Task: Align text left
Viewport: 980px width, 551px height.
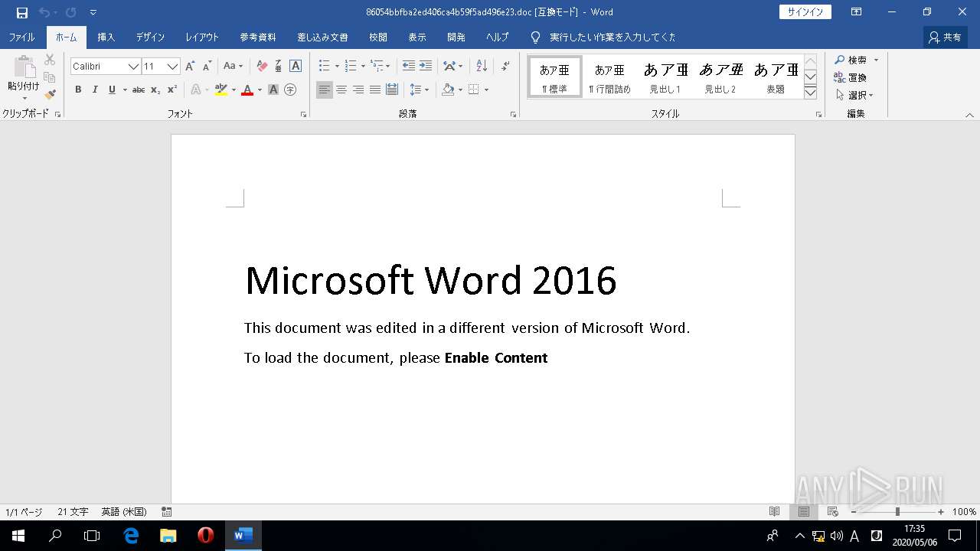Action: click(x=325, y=90)
